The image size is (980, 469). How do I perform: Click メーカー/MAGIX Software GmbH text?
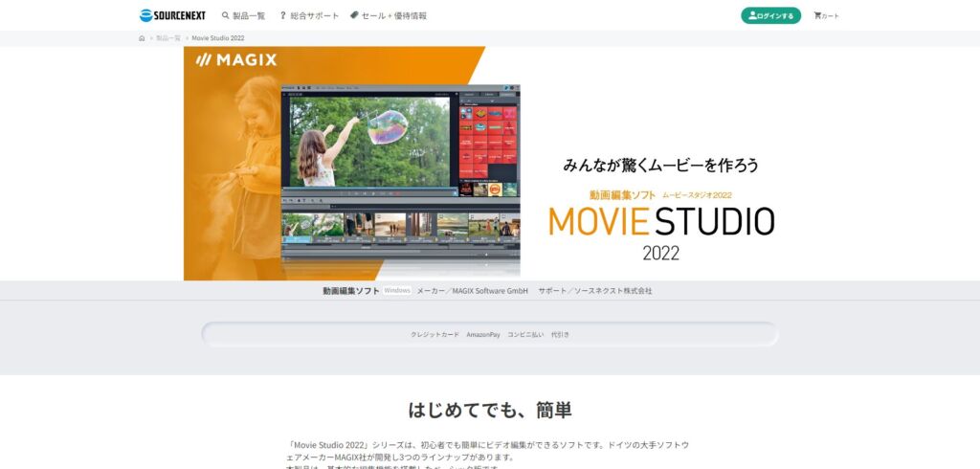coord(473,291)
